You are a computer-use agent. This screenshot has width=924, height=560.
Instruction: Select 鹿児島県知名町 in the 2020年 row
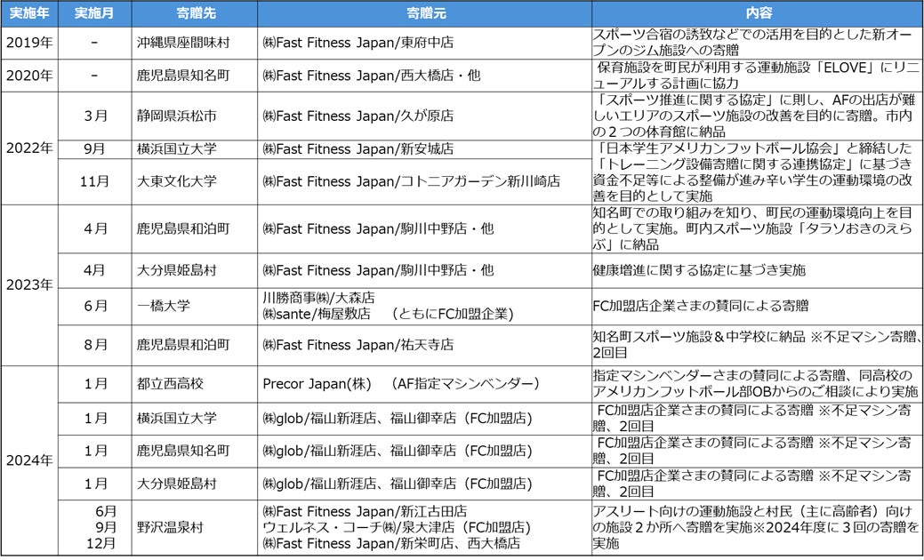(195, 76)
